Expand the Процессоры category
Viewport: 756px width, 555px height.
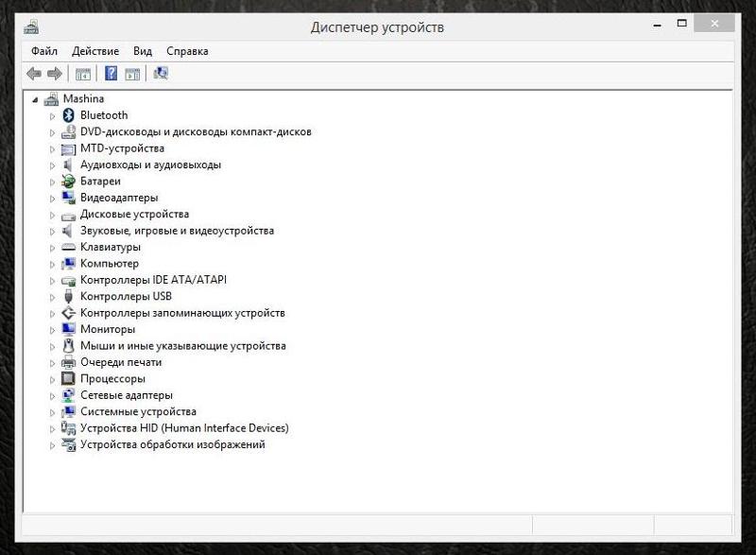[x=52, y=379]
